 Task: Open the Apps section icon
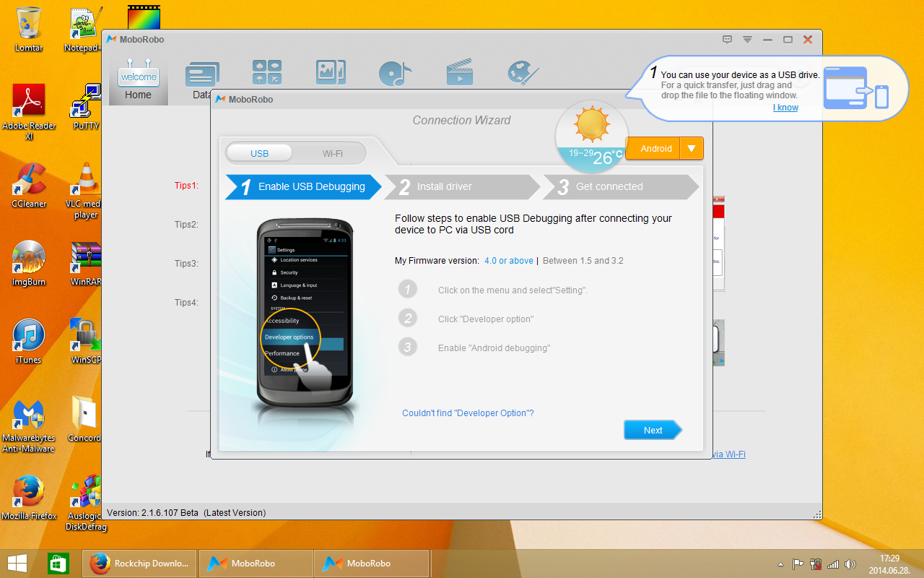[x=266, y=73]
